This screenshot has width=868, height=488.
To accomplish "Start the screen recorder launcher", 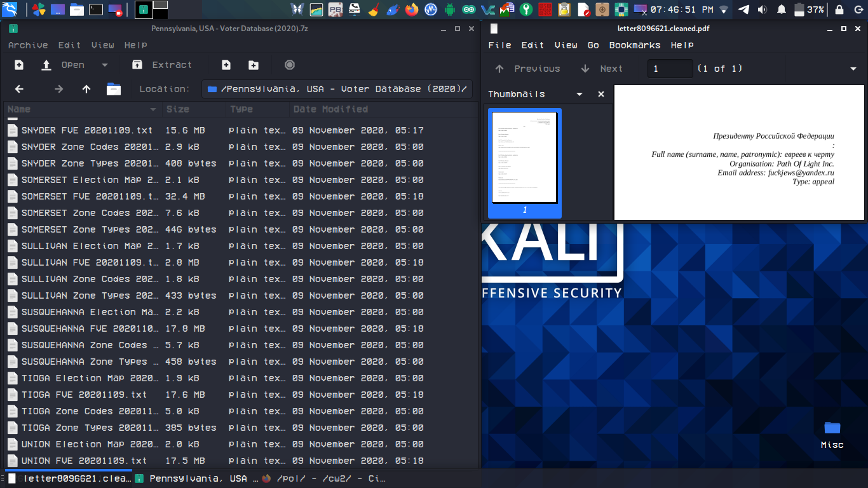I will [x=115, y=10].
